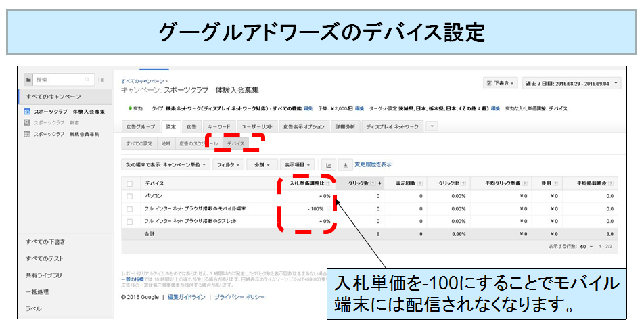Click help icon next to 平均掲載順位
Image resolution: width=644 pixels, height=330 pixels.
(611, 183)
